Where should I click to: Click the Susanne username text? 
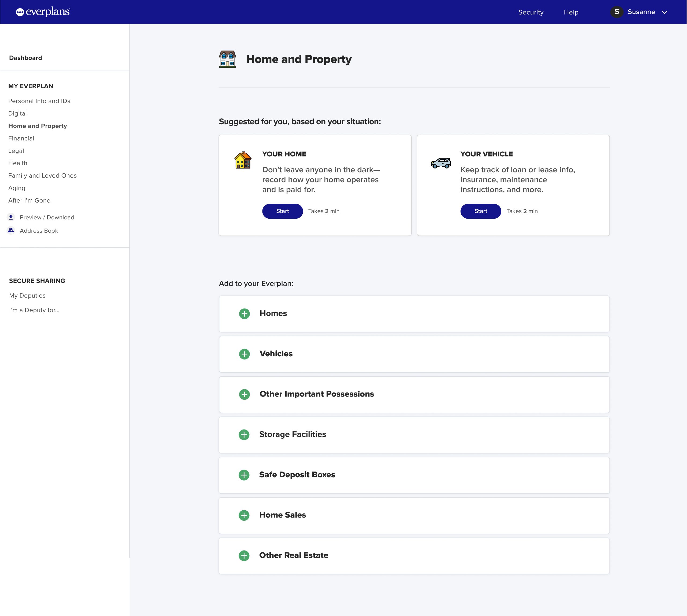[641, 12]
